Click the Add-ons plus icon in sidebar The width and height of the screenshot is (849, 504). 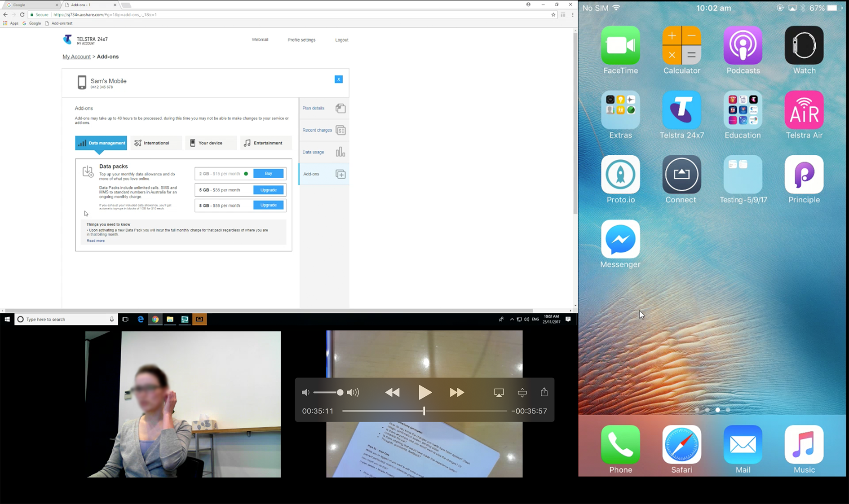coord(340,174)
